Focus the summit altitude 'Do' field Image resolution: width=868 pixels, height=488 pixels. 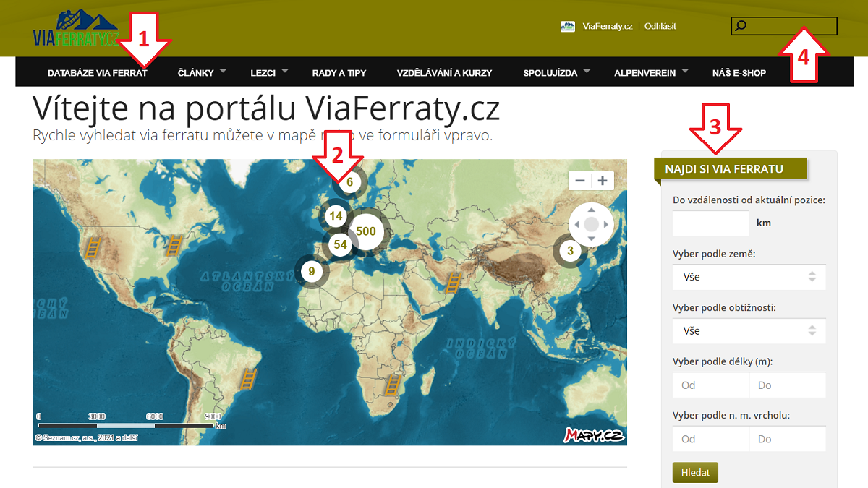(788, 439)
